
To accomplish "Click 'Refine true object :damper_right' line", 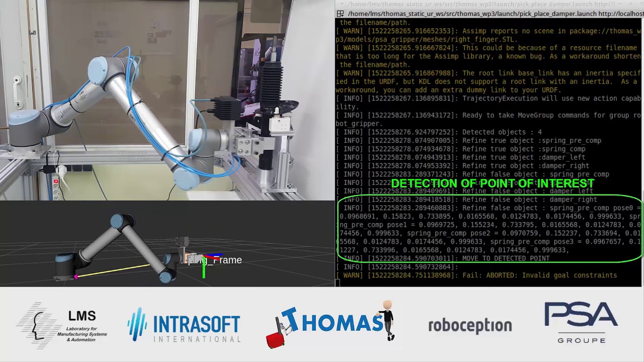I will (x=462, y=166).
